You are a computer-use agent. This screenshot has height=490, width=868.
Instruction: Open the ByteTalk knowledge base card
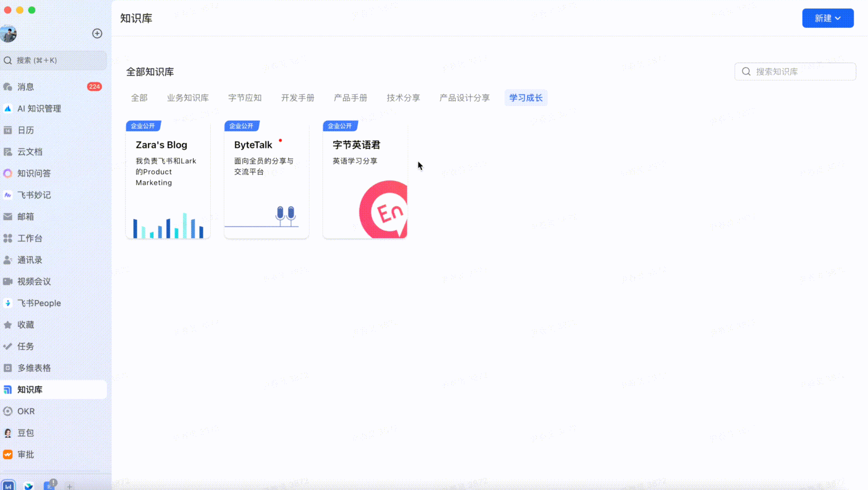click(x=266, y=180)
